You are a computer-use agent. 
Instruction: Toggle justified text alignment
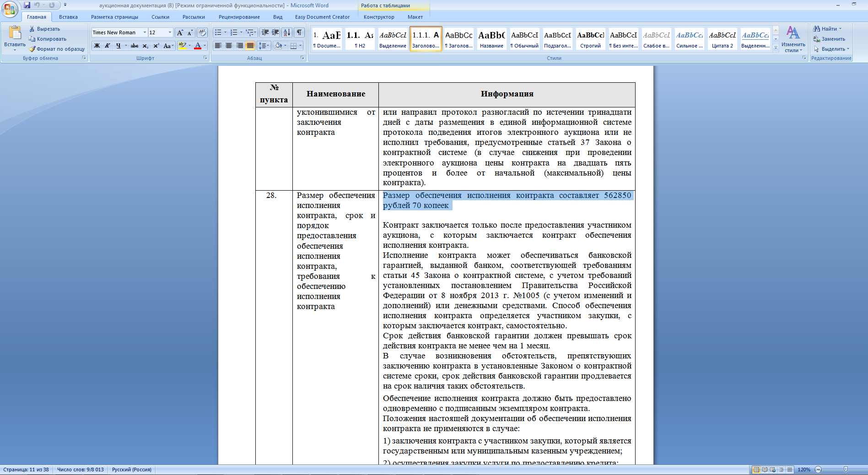coord(250,46)
